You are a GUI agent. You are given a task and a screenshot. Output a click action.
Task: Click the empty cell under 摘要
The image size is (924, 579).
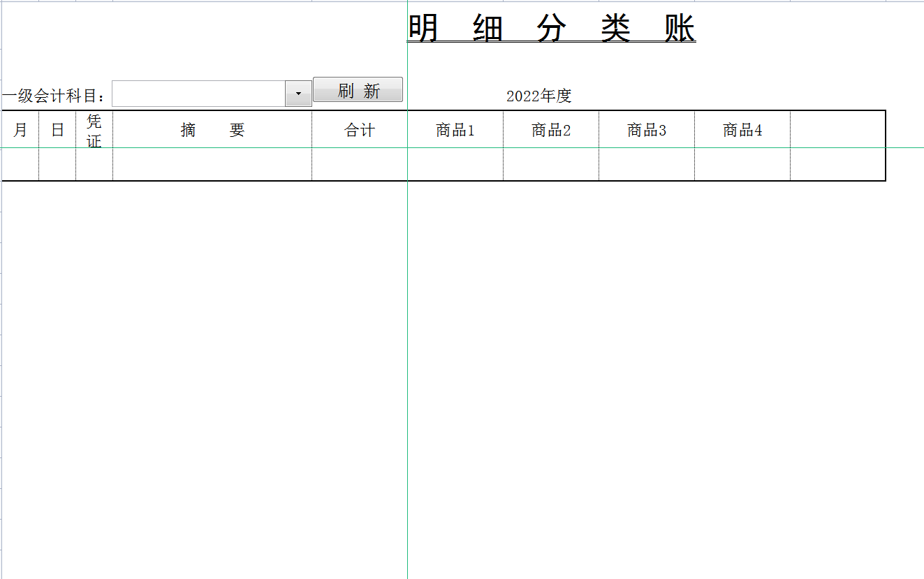[212, 164]
